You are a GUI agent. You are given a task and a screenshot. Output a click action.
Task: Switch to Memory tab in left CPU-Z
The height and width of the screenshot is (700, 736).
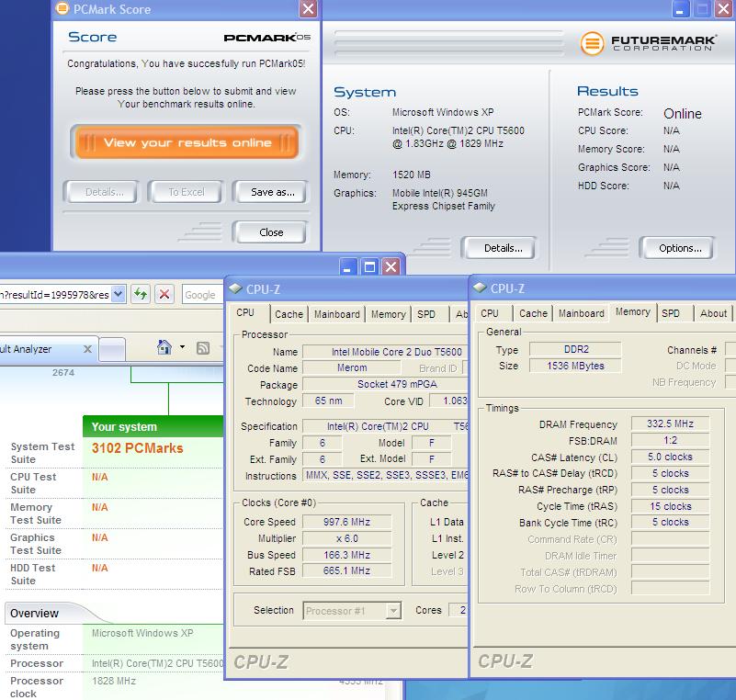pos(388,314)
